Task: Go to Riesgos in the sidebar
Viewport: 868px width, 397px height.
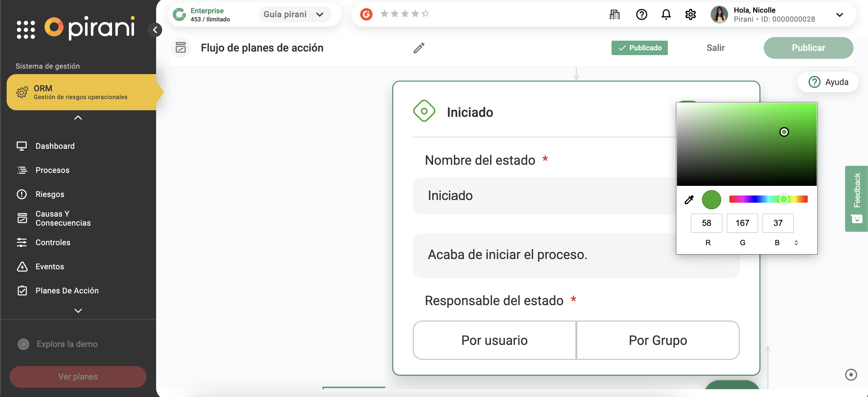Action: click(x=50, y=194)
